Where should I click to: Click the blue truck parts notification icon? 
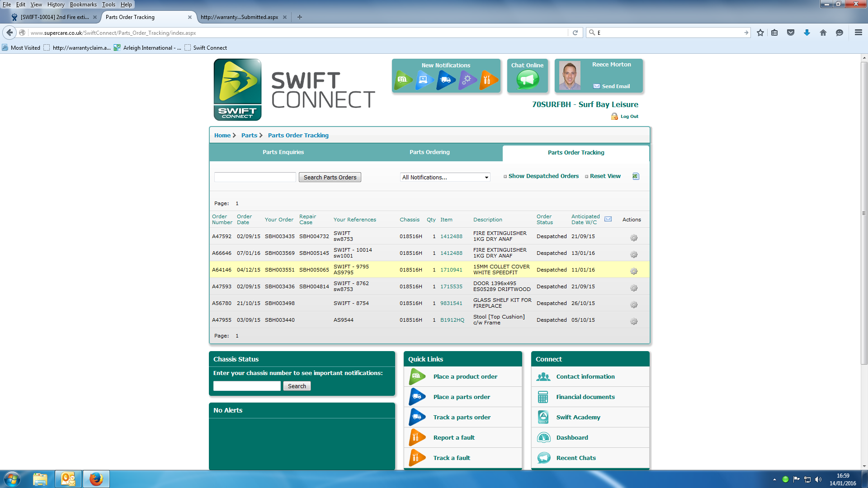[x=445, y=80]
